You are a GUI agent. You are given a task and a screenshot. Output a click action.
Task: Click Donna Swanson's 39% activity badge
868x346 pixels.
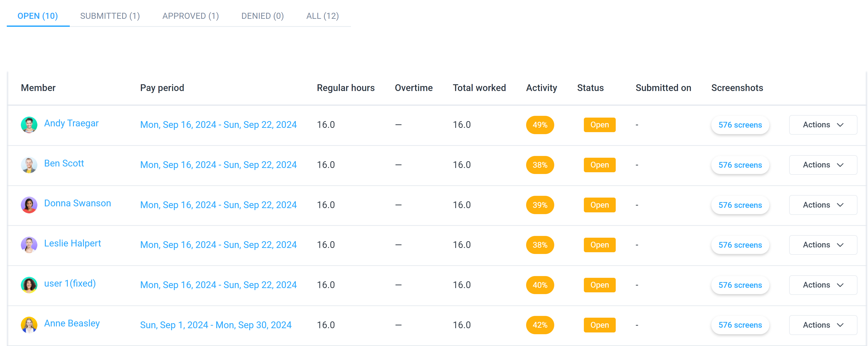pyautogui.click(x=540, y=205)
